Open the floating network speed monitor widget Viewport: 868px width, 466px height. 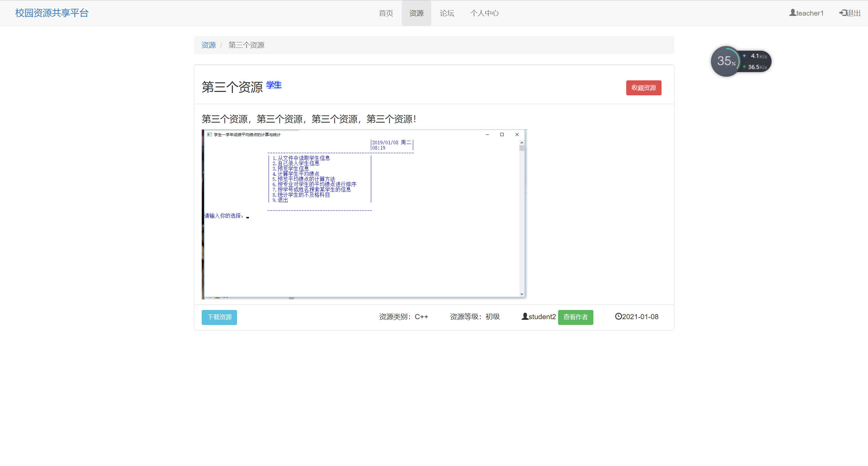click(x=741, y=61)
